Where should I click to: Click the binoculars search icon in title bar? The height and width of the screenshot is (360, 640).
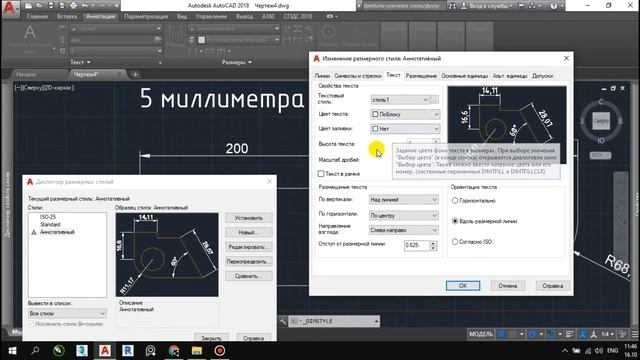coord(452,6)
